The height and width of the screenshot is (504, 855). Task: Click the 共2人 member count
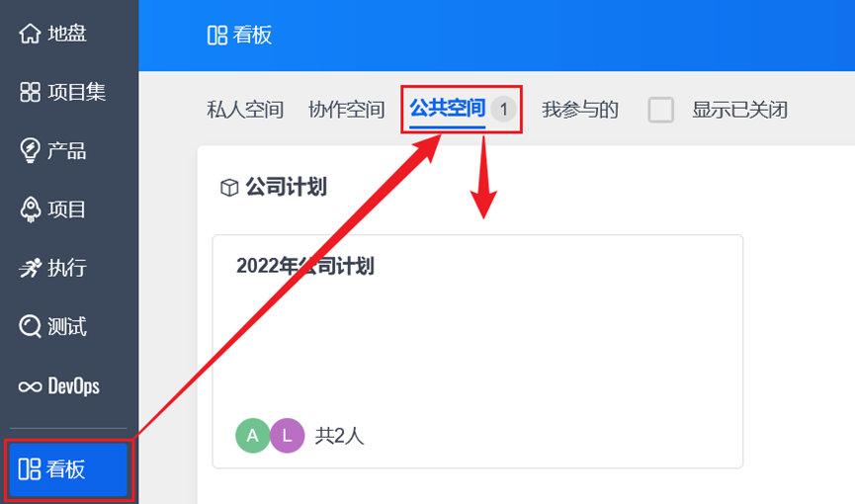pyautogui.click(x=339, y=436)
